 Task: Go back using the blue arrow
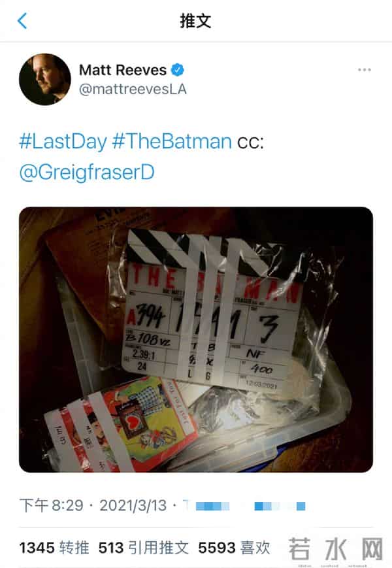(x=22, y=21)
